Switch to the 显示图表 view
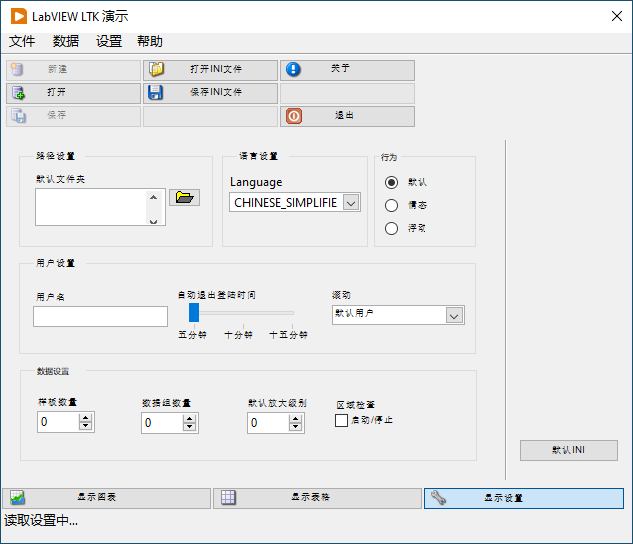This screenshot has height=544, width=633. click(x=107, y=498)
